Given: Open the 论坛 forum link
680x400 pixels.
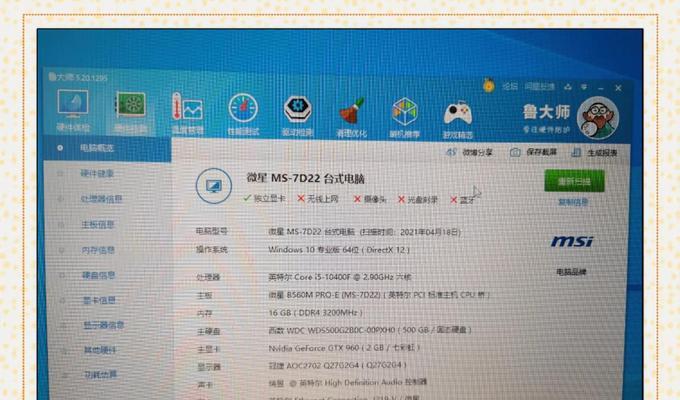Looking at the screenshot, I should [x=510, y=86].
